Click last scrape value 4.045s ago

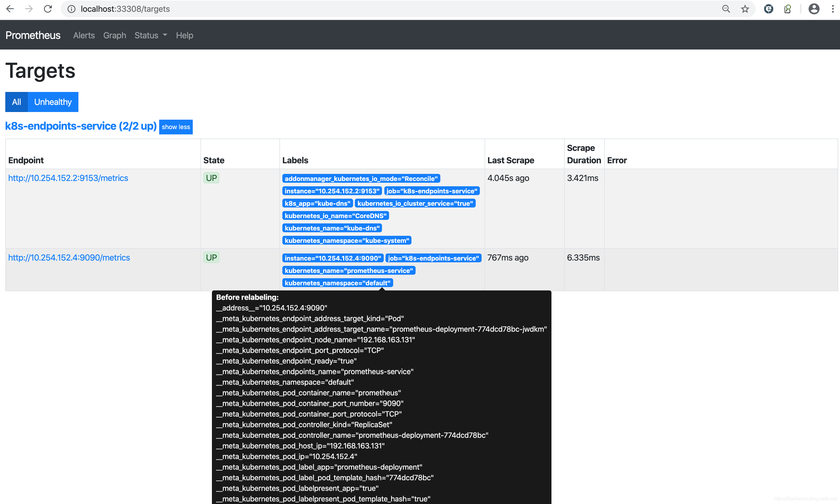(x=508, y=178)
